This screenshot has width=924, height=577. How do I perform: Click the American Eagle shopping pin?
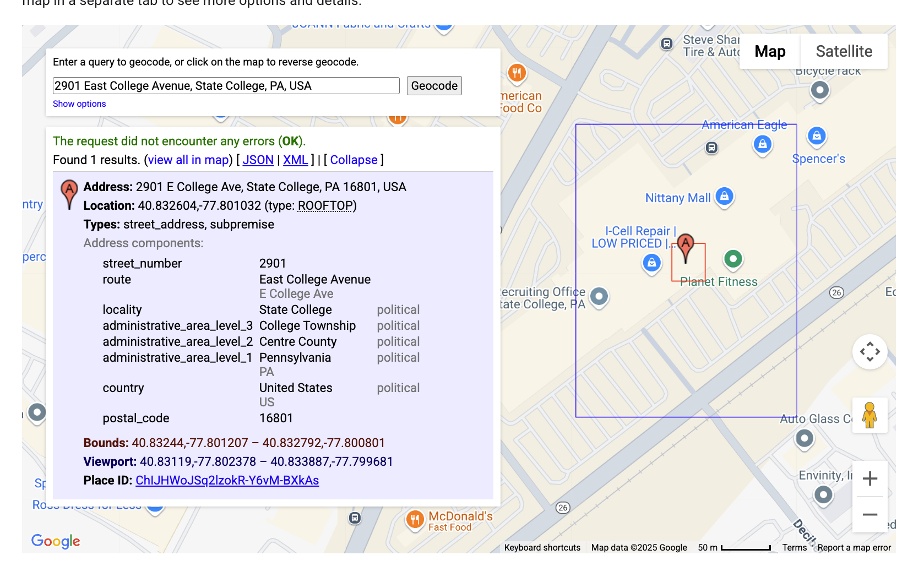(x=762, y=144)
